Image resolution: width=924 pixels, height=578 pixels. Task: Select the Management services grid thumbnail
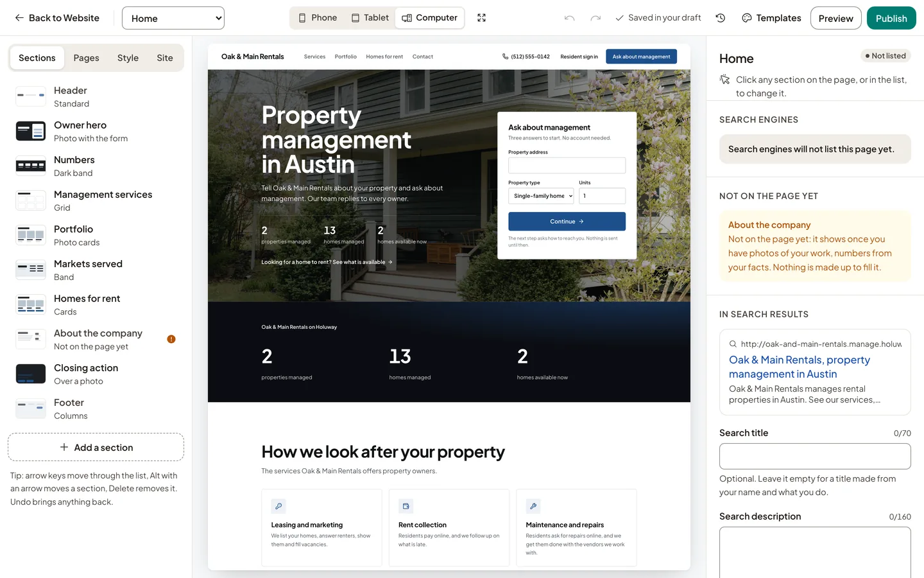pos(31,201)
